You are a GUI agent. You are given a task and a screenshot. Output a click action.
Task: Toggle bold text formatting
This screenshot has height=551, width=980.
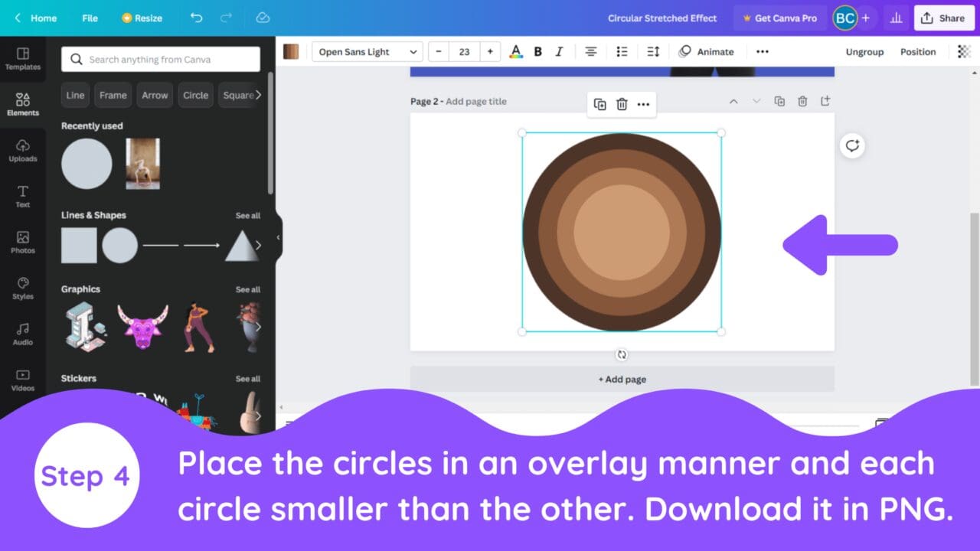[x=537, y=51]
